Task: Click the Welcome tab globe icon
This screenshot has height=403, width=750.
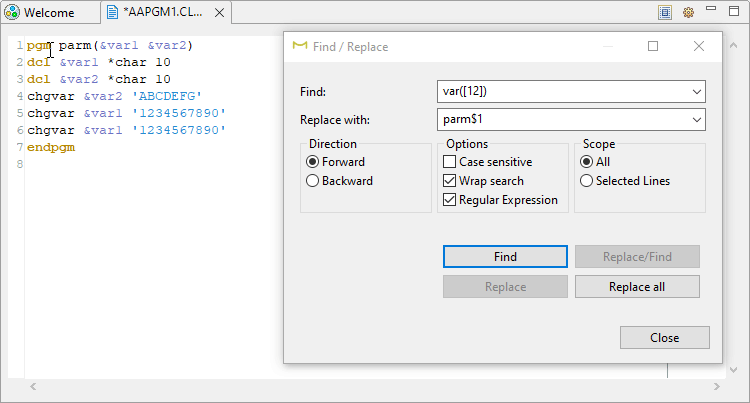Action: pyautogui.click(x=12, y=13)
